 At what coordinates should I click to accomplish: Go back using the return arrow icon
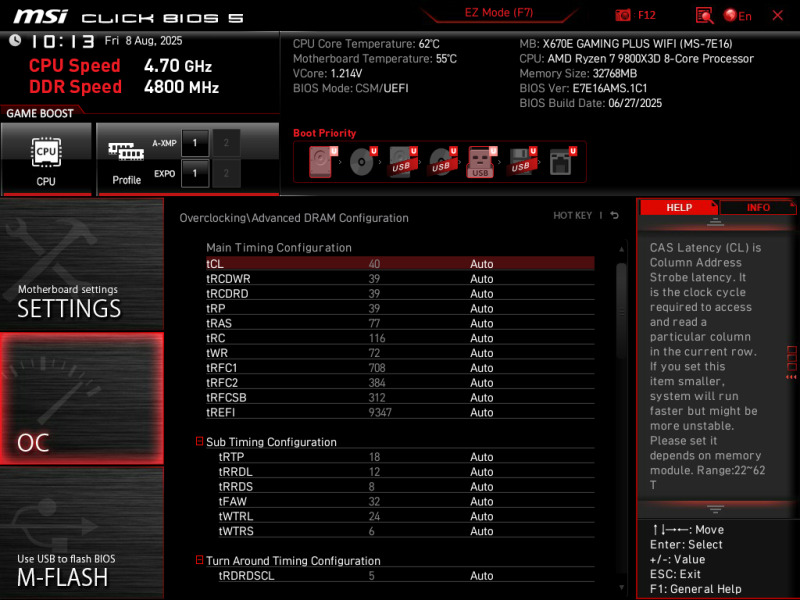615,215
